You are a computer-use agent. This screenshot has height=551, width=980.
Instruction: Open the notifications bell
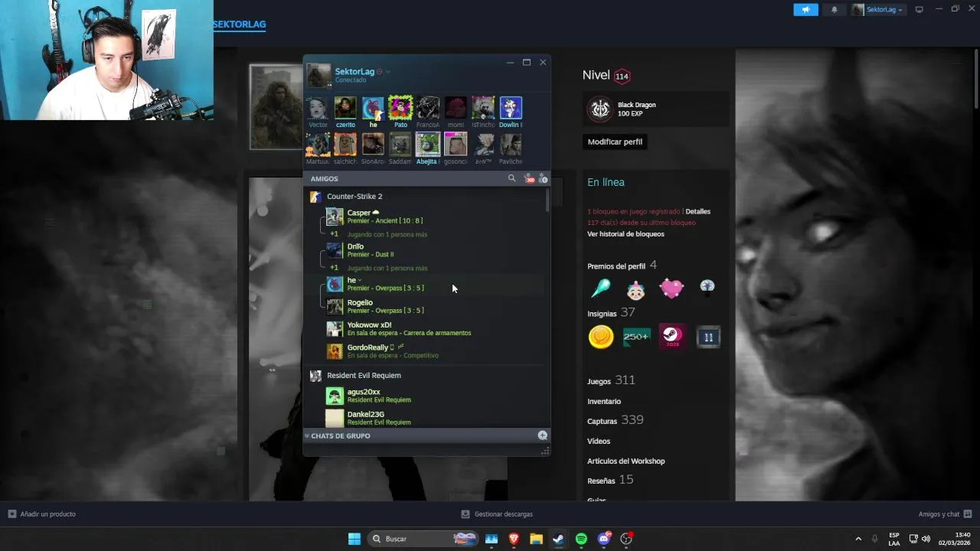click(835, 9)
